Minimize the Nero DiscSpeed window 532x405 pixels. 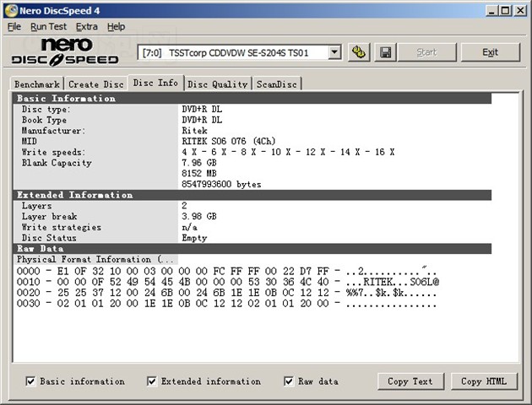click(x=492, y=11)
